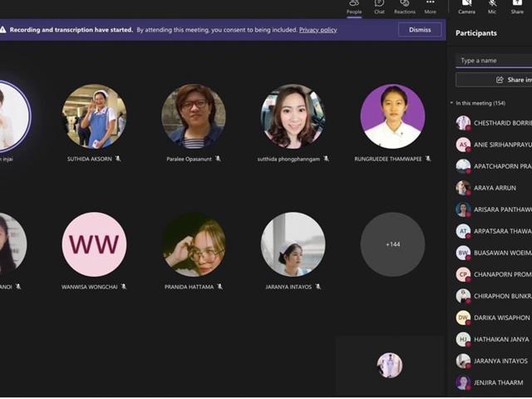The image size is (532, 399).
Task: Click muted mic icon beside PRANIDA HATTAMA
Action: [x=219, y=286]
